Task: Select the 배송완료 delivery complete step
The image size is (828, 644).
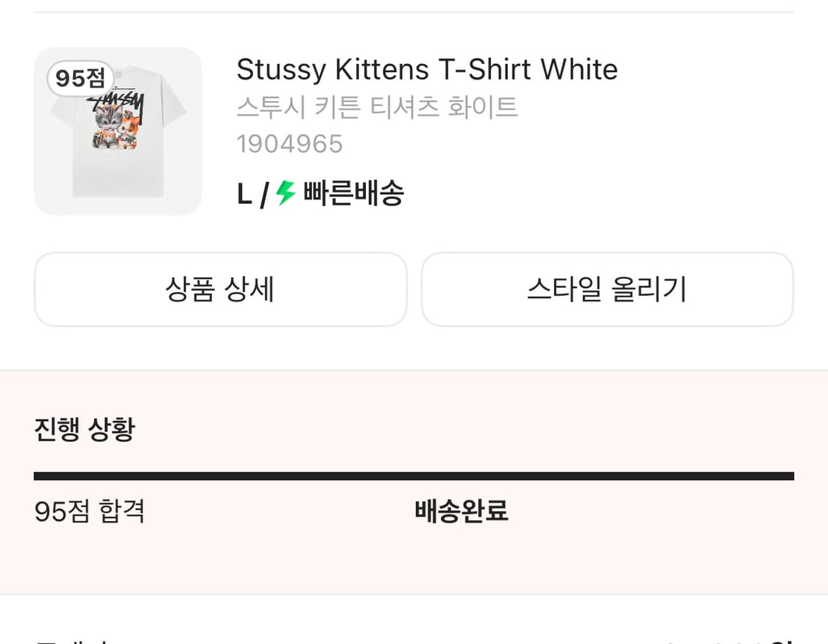Action: click(461, 512)
